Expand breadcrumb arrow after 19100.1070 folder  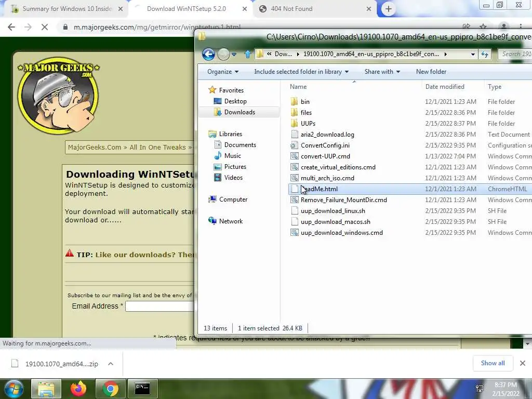tap(445, 54)
